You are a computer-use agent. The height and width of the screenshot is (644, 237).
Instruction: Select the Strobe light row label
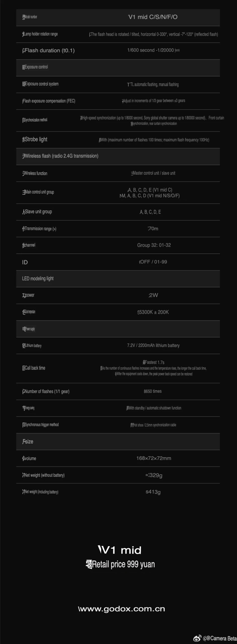35,139
